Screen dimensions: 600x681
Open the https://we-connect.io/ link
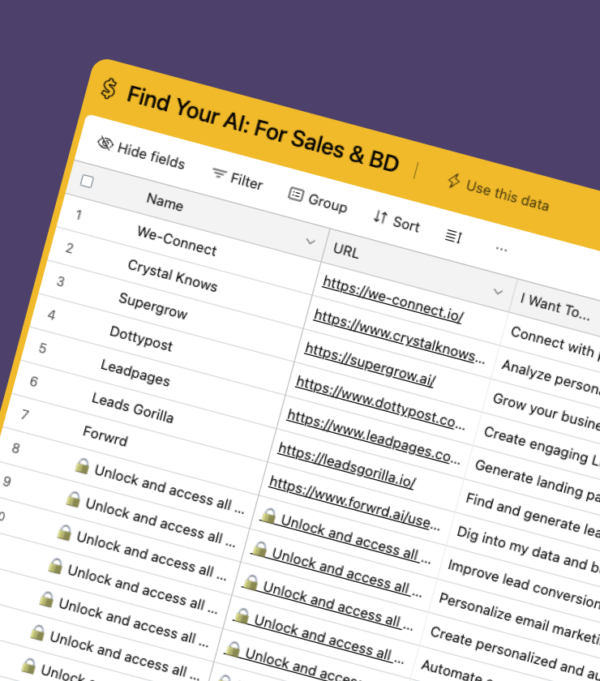[393, 299]
